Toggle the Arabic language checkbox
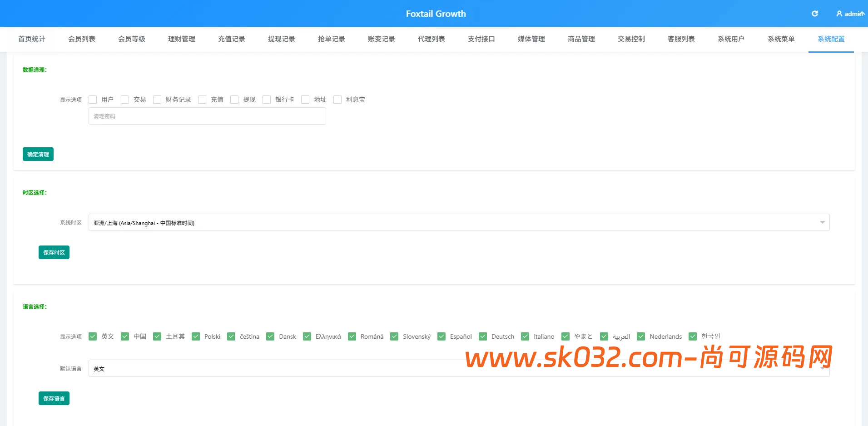Screen dimensions: 868x426 point(604,336)
